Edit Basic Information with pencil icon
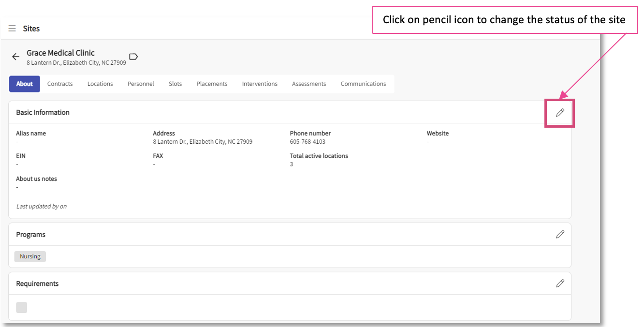 pos(560,113)
